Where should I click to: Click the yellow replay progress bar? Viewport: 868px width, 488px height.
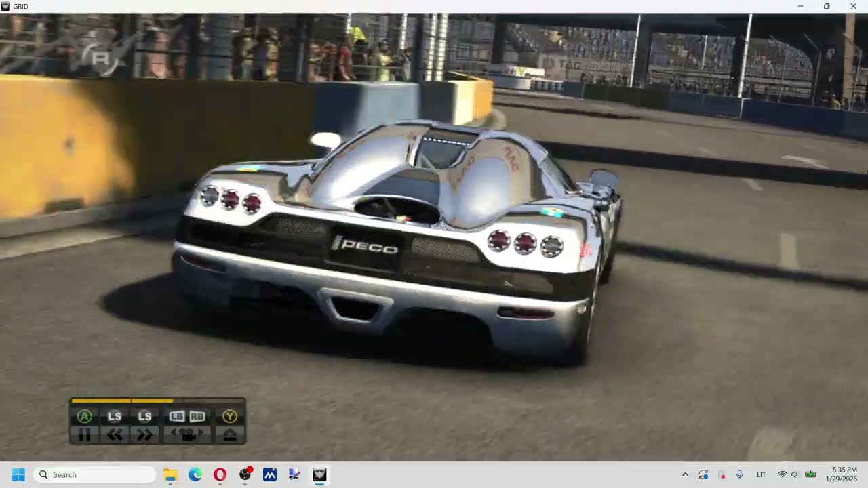(122, 401)
